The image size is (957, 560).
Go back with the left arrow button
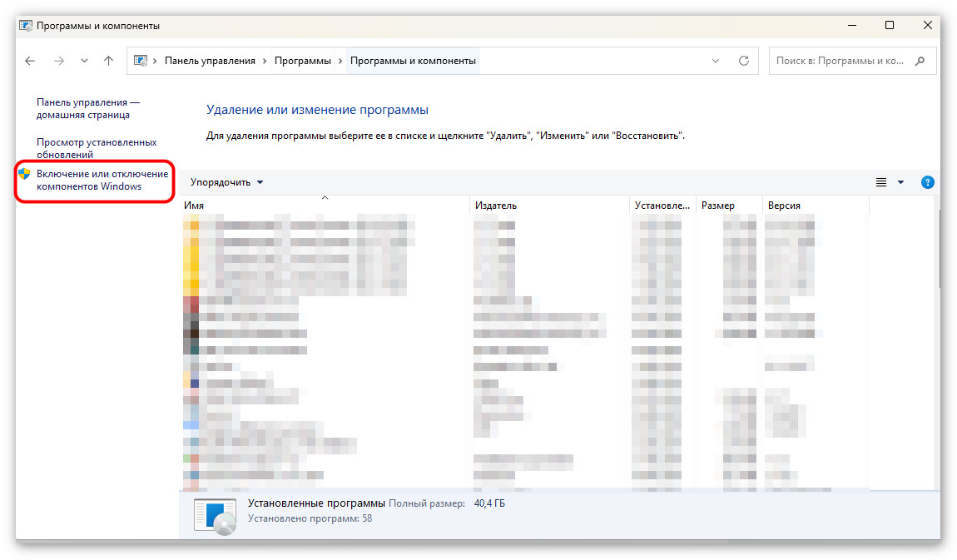point(30,61)
